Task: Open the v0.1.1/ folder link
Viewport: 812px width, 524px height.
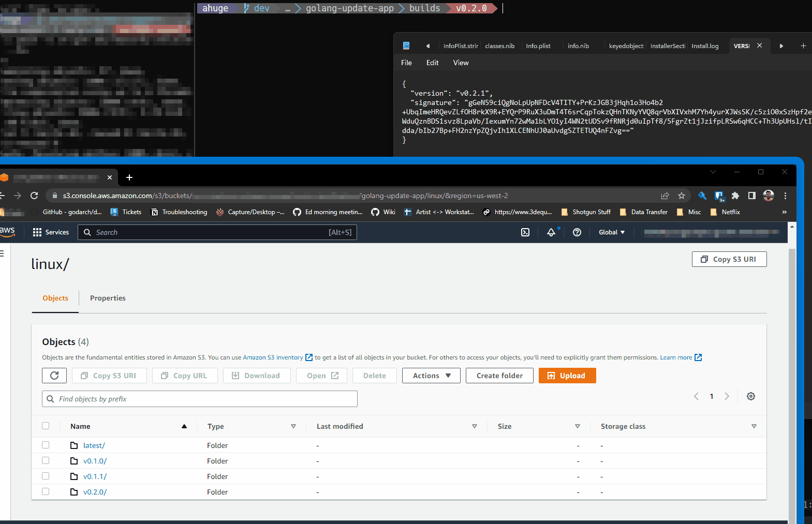Action: (95, 476)
